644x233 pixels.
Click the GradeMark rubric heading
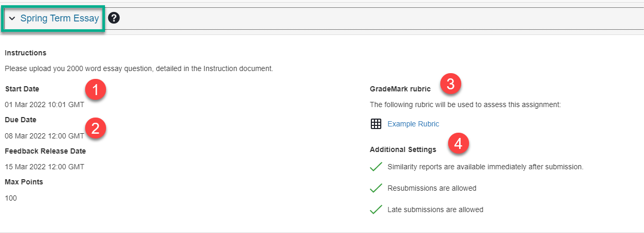(400, 89)
